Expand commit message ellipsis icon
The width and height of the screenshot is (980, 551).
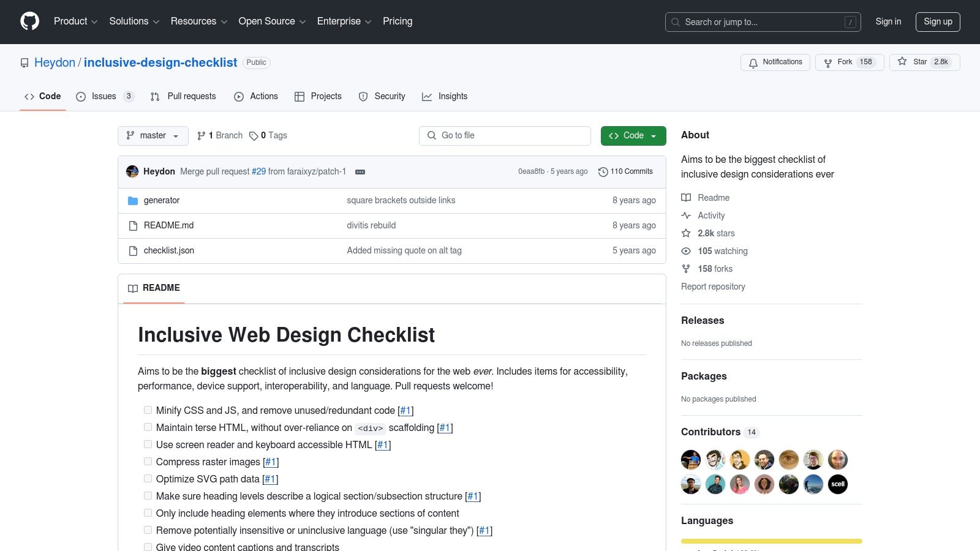pyautogui.click(x=360, y=172)
